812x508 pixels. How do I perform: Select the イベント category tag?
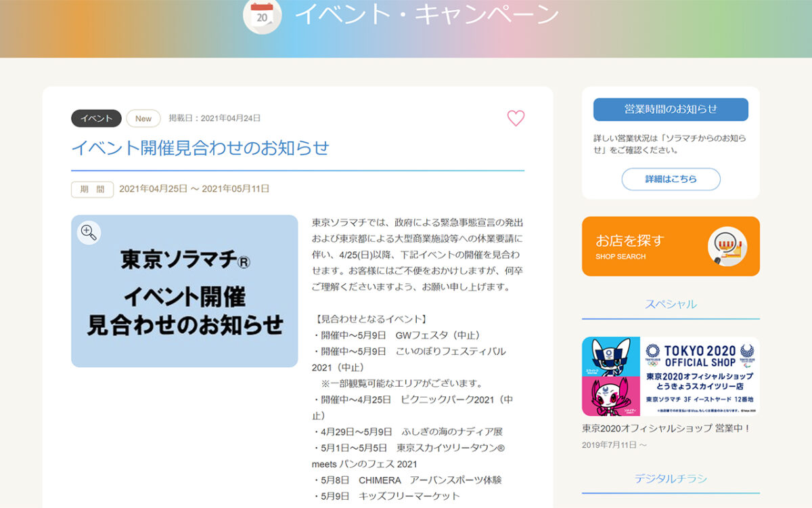[x=95, y=118]
